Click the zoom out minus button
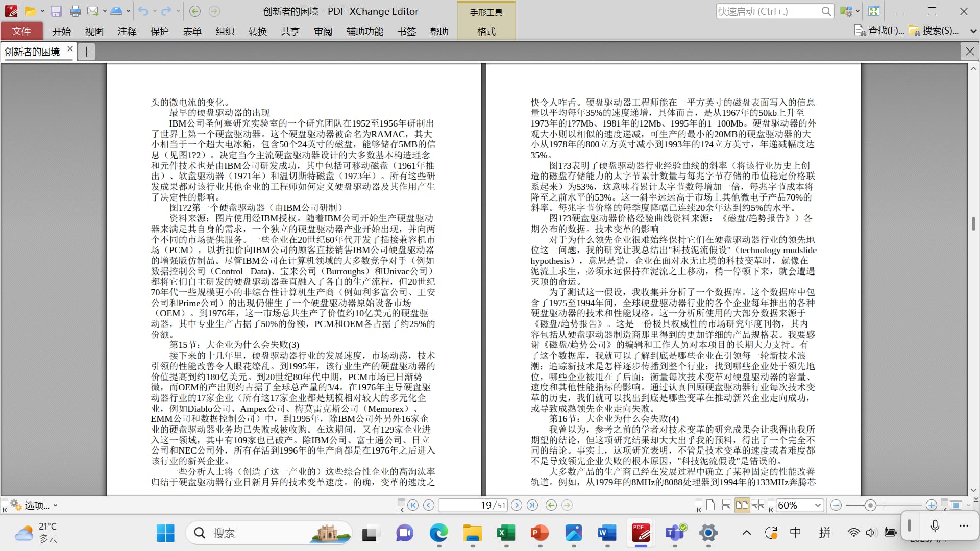The height and width of the screenshot is (551, 980). (x=836, y=505)
